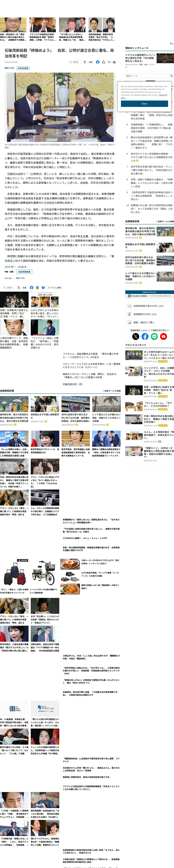Screen dimensions: 174x868
Task: Follow Sankei on LINE via the green round icon
Action: 154,336
